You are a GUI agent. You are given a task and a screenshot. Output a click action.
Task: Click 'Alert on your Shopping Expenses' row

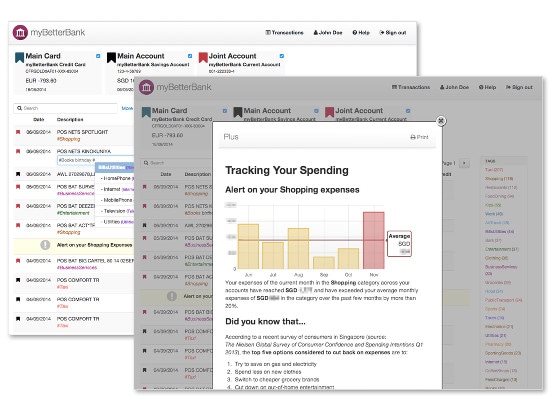coord(74,245)
